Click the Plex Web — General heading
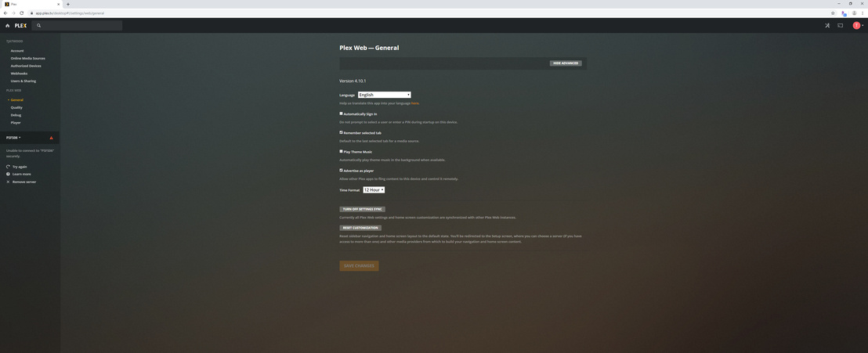The image size is (868, 353). pyautogui.click(x=369, y=48)
